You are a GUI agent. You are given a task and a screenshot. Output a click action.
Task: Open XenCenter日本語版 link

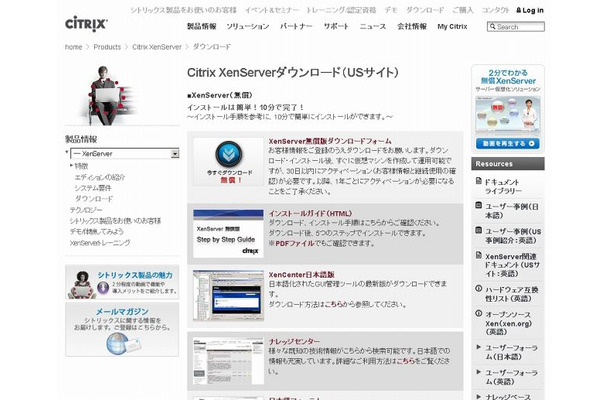(x=301, y=275)
